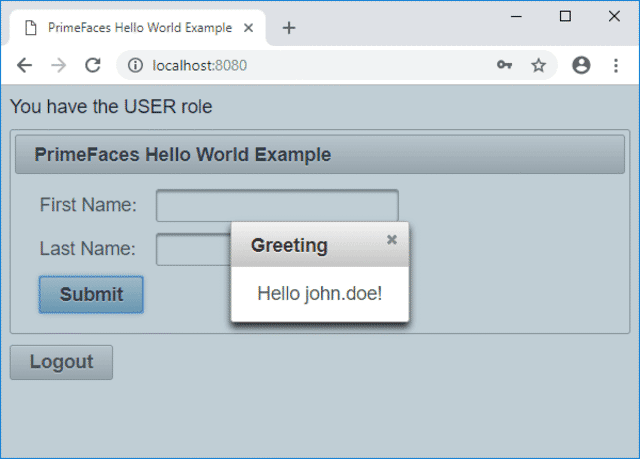640x459 pixels.
Task: Select the PrimeFaces Hello World Example tab
Action: tap(138, 28)
